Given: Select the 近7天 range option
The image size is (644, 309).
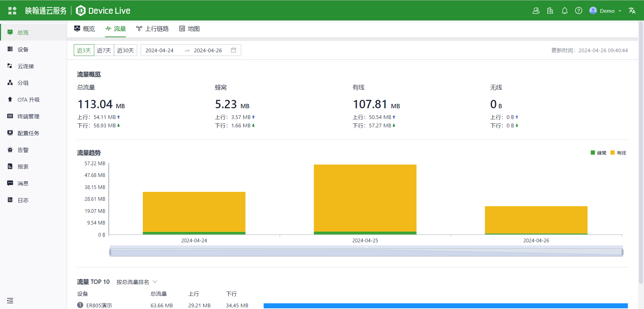Looking at the screenshot, I should (x=104, y=50).
